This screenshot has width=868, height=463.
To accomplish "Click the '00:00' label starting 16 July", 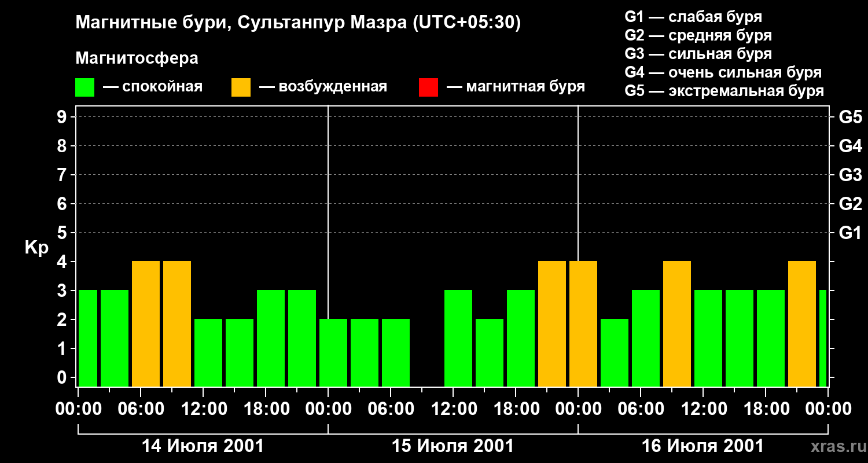I will click(578, 409).
